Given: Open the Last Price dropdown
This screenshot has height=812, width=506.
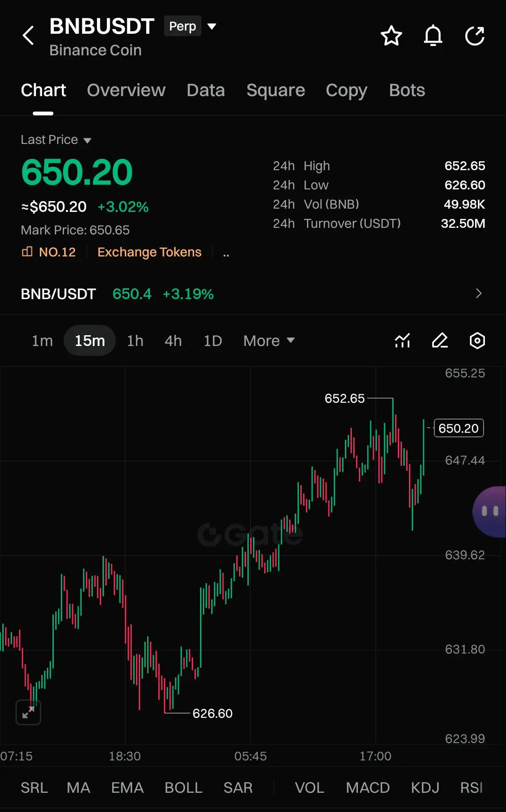Looking at the screenshot, I should pyautogui.click(x=56, y=140).
